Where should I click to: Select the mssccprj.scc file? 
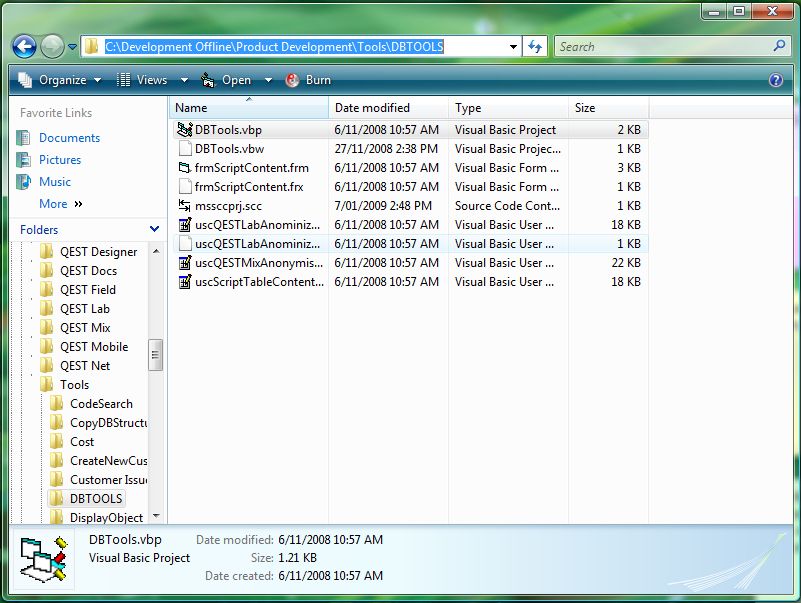(x=228, y=206)
